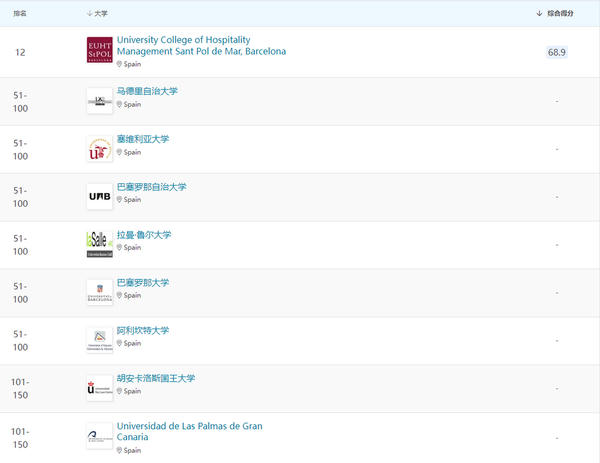Open 拉曼·鲁尔大学 link

pyautogui.click(x=144, y=235)
